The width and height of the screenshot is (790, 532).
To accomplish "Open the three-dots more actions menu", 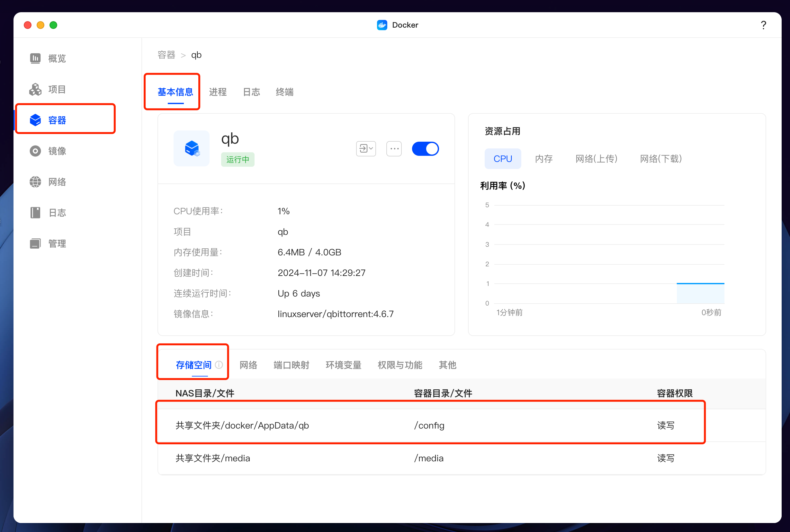I will coord(394,149).
